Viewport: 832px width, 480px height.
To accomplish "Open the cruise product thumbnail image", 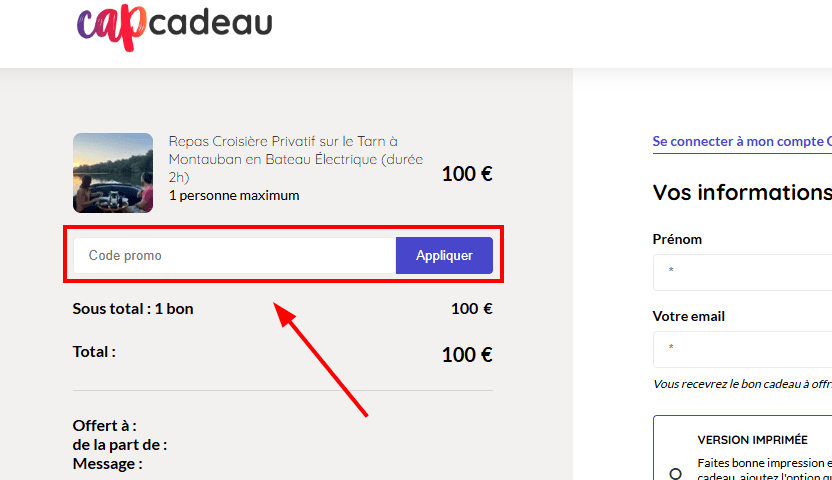I will click(113, 173).
